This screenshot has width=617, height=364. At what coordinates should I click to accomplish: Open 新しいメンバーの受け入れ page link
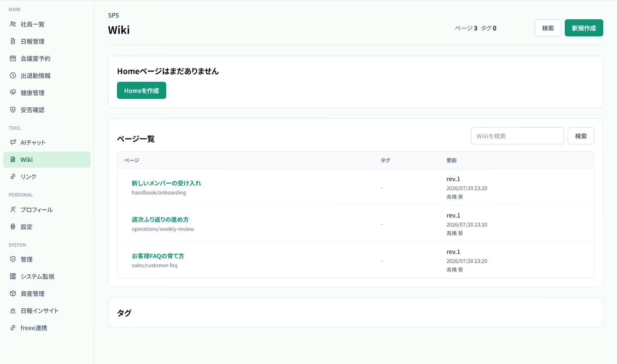click(x=166, y=183)
